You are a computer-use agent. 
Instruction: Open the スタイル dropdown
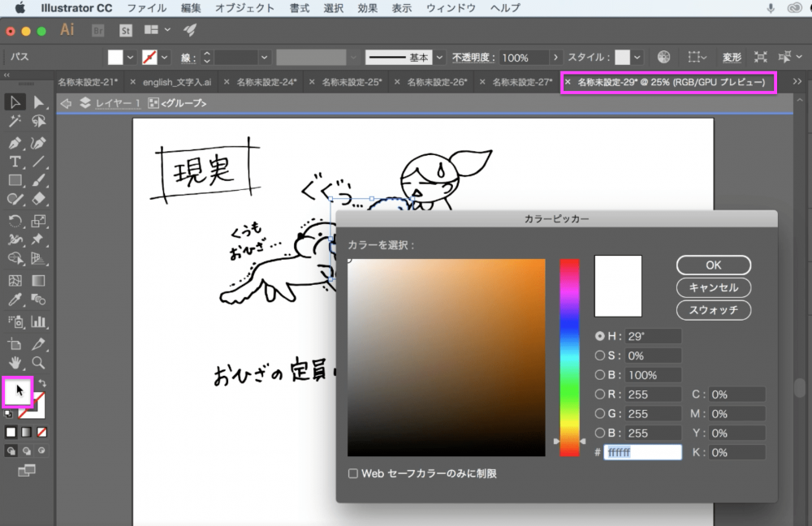[x=637, y=57]
